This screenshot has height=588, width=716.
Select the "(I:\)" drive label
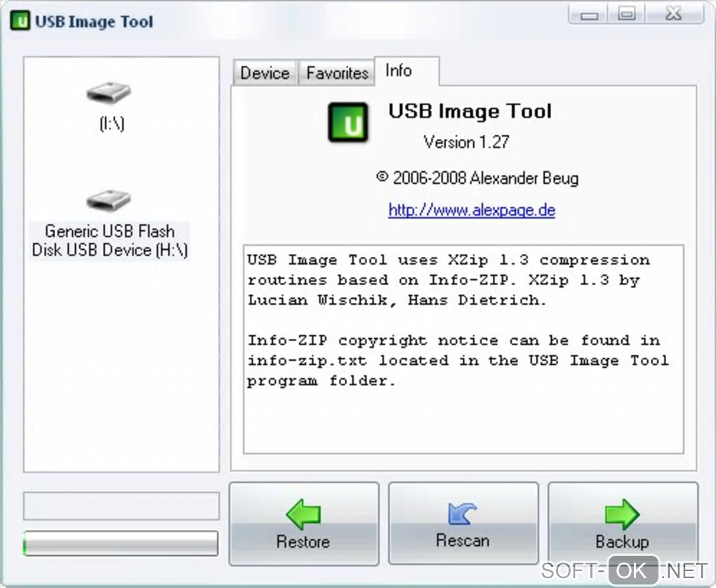(112, 123)
